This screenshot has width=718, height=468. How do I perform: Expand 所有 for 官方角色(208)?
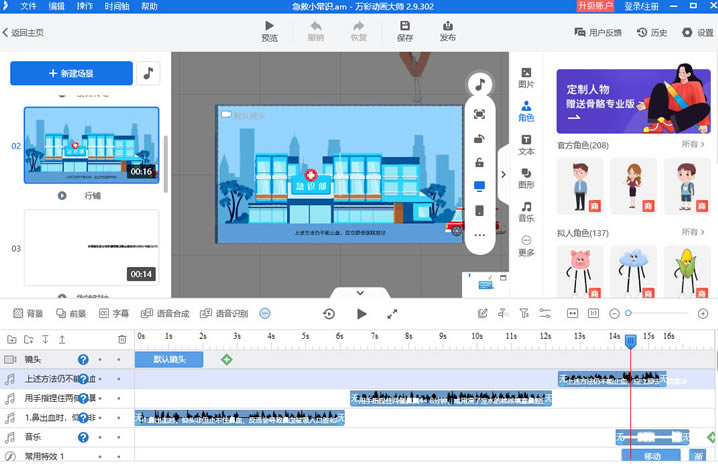tap(693, 144)
